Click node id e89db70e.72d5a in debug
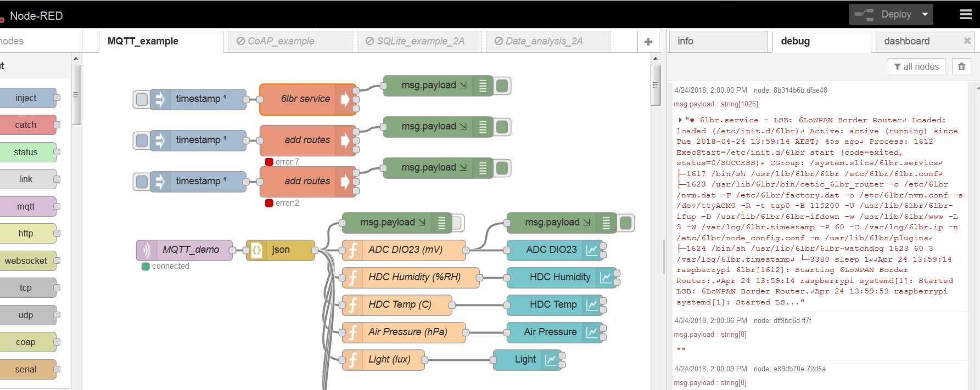This screenshot has width=980, height=390. coord(799,369)
